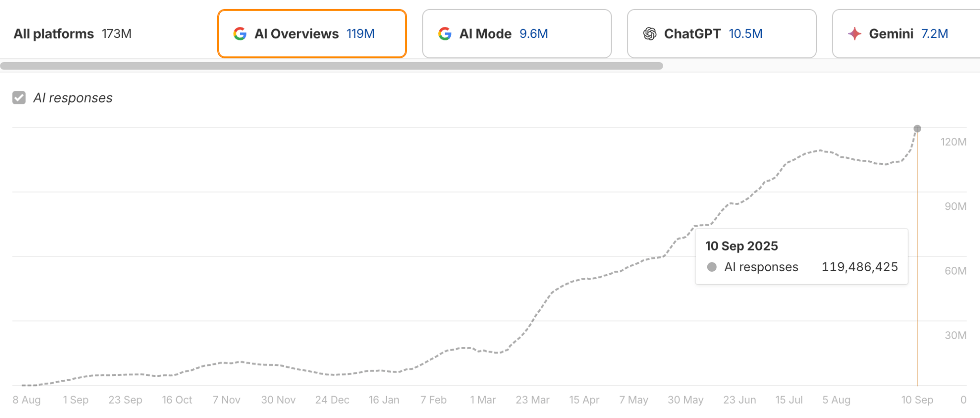Click the gray legend dot in tooltip
Screen dimensions: 980x418
[712, 267]
